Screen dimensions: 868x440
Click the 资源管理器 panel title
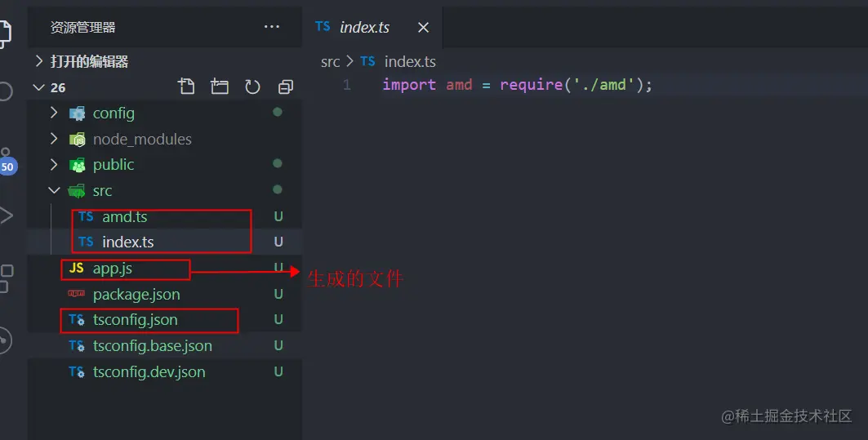point(82,27)
